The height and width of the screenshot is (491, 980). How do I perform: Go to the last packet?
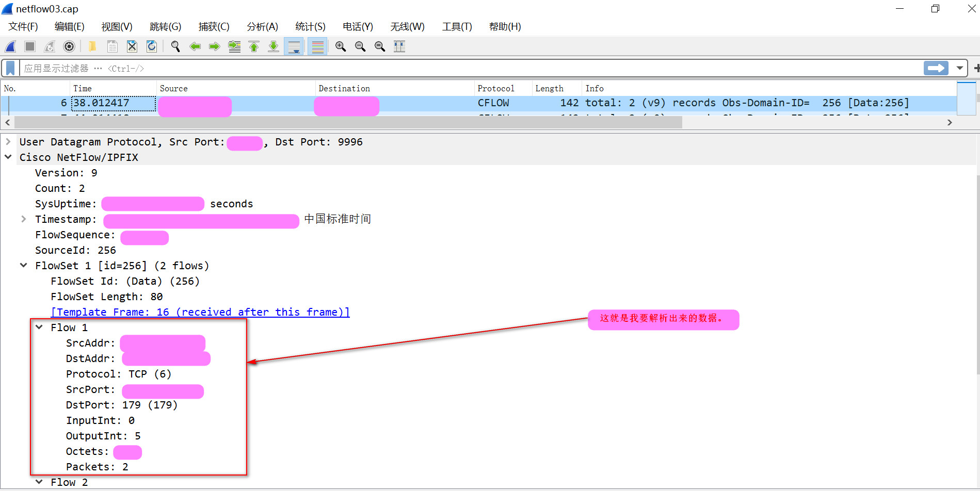point(273,46)
